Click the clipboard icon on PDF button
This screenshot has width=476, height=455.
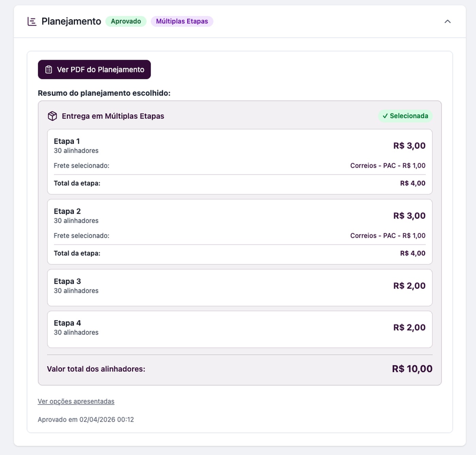click(x=49, y=70)
